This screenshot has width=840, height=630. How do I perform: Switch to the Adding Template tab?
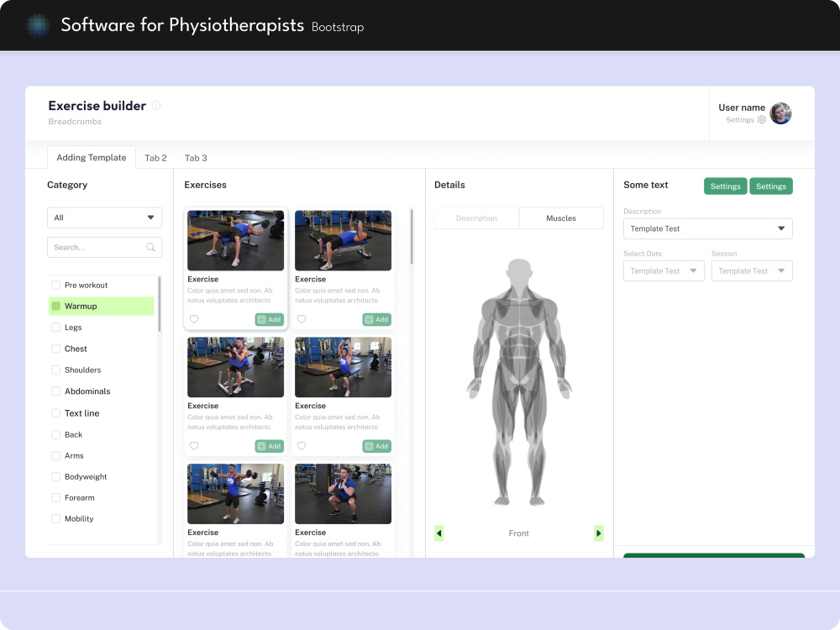[x=92, y=158]
